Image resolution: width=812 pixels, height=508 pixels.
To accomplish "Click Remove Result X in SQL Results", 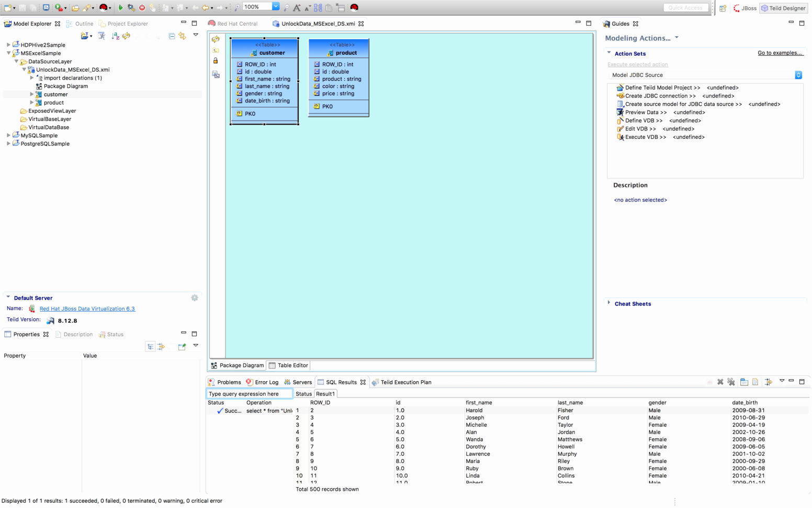I will tap(720, 382).
